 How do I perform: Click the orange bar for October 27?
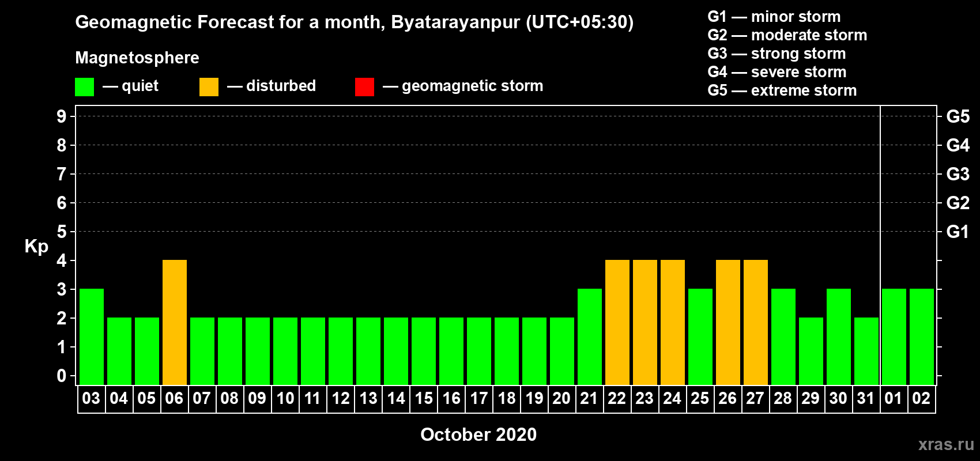pos(756,322)
